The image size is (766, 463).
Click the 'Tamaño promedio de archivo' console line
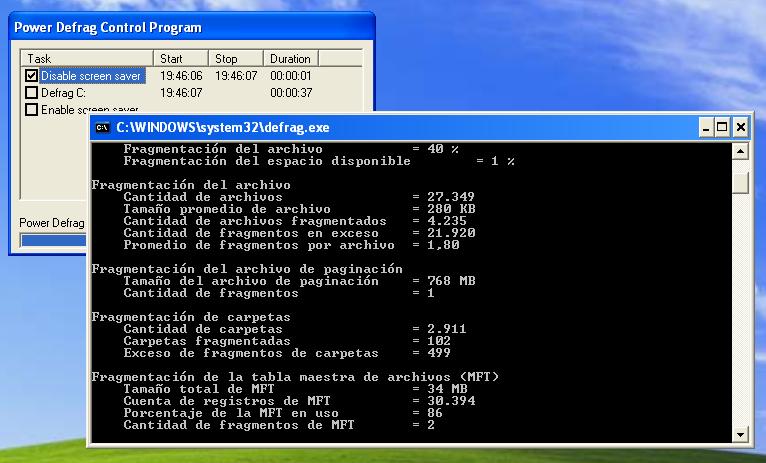pyautogui.click(x=299, y=209)
